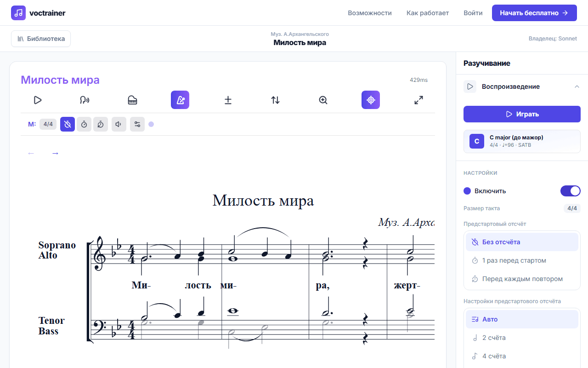The image size is (588, 368).
Task: Click the voctrainer brand name
Action: [x=47, y=13]
